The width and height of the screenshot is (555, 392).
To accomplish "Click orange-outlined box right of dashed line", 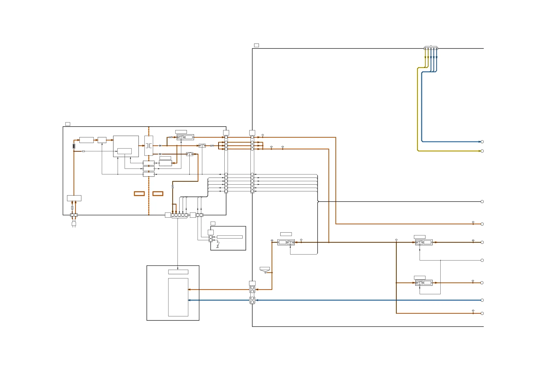I will coord(158,194).
